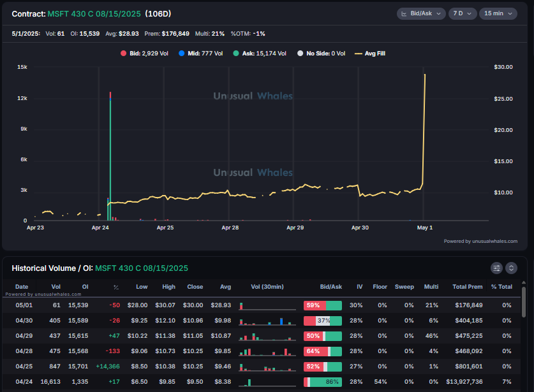Viewport: 534px width, 392px height.
Task: Click the Apr 24 volume spike bar
Action: (110, 156)
